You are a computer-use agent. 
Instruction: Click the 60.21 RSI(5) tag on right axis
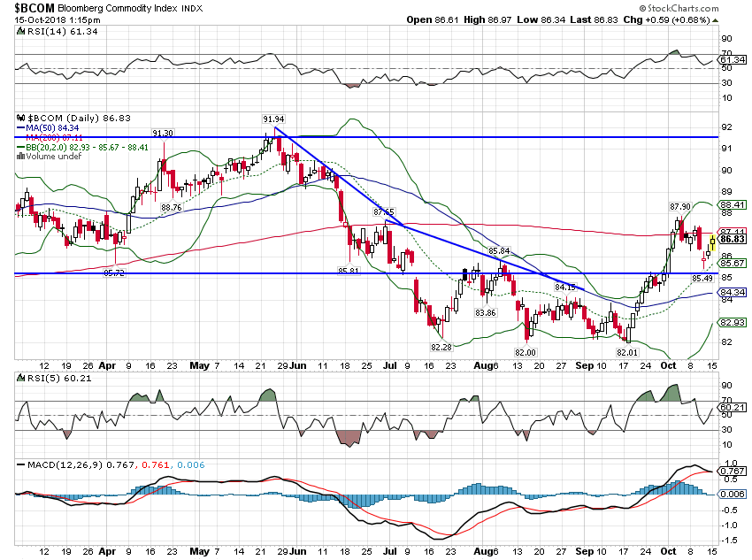point(733,408)
